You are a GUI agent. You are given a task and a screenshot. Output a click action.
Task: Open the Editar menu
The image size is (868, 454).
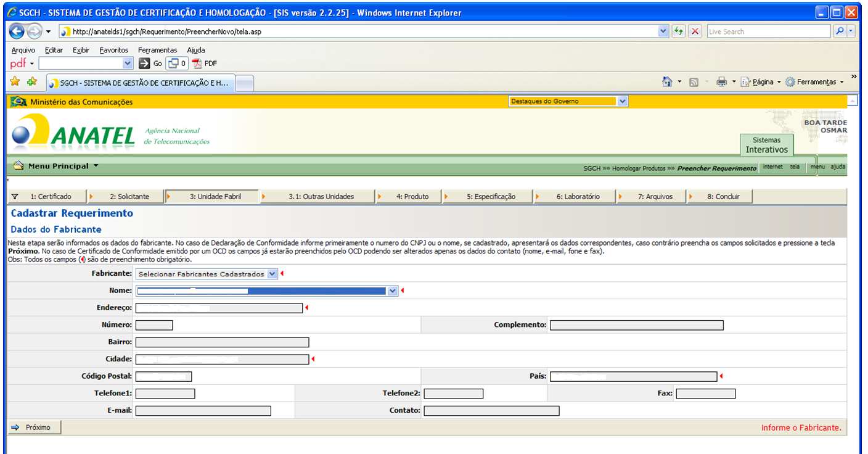click(54, 50)
